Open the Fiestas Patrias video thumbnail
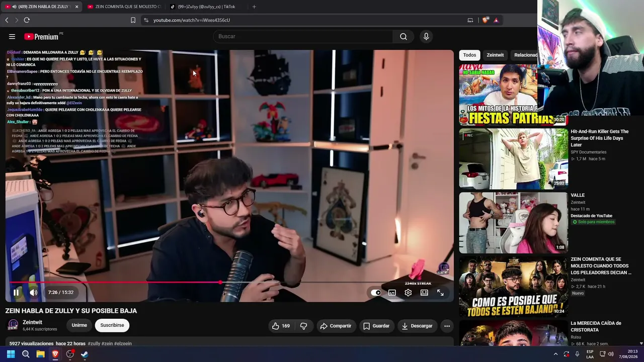This screenshot has height=362, width=644. 513,95
